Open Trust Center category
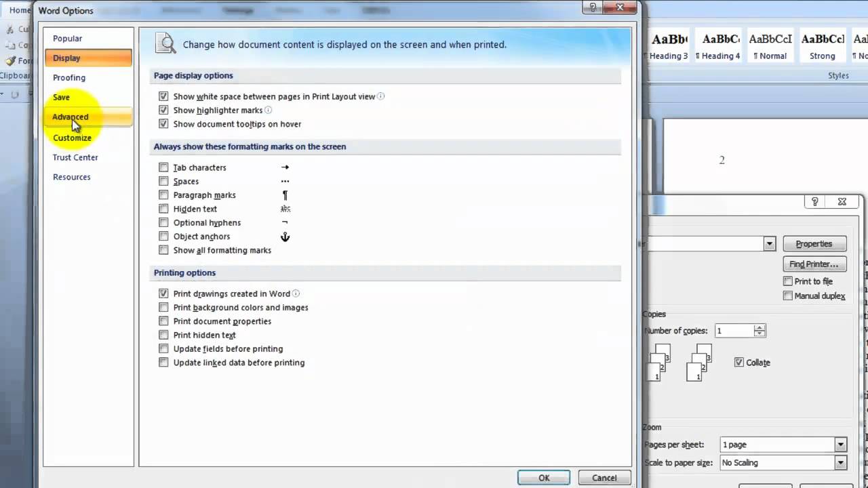868x488 pixels. (89, 158)
